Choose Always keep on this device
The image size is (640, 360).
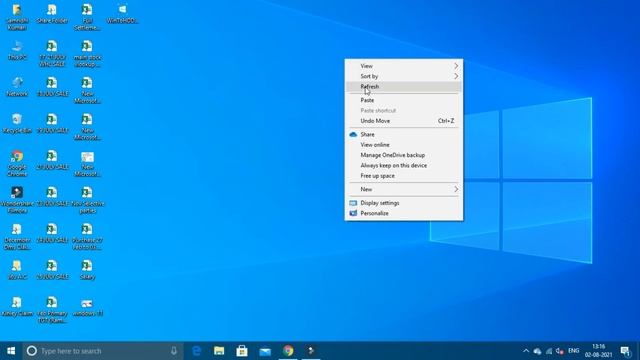tap(404, 165)
